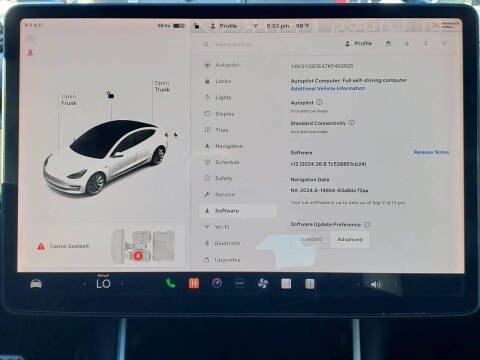Select the Software menu item
The width and height of the screenshot is (480, 360).
pos(238,211)
